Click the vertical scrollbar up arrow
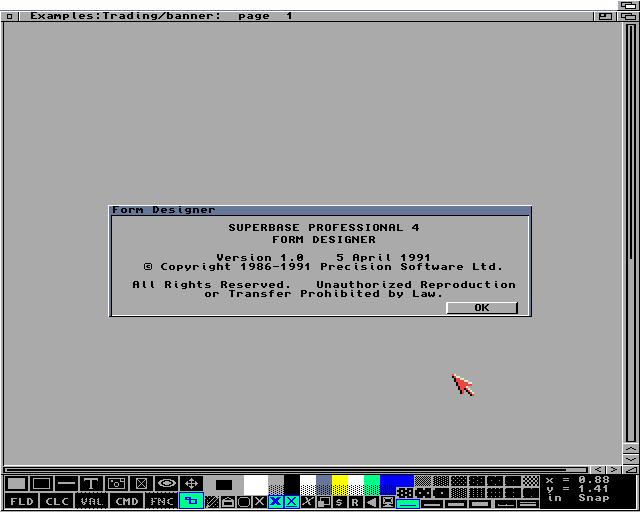640x512 pixels. click(631, 449)
